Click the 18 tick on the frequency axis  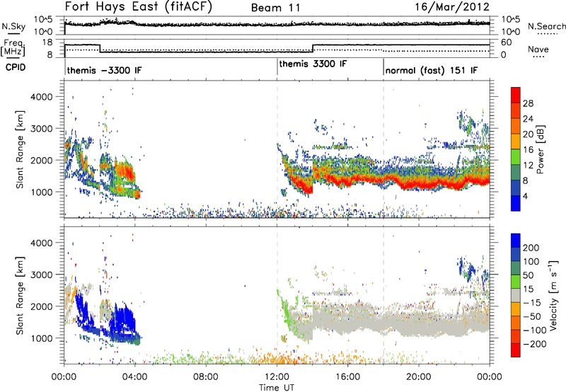(47, 42)
